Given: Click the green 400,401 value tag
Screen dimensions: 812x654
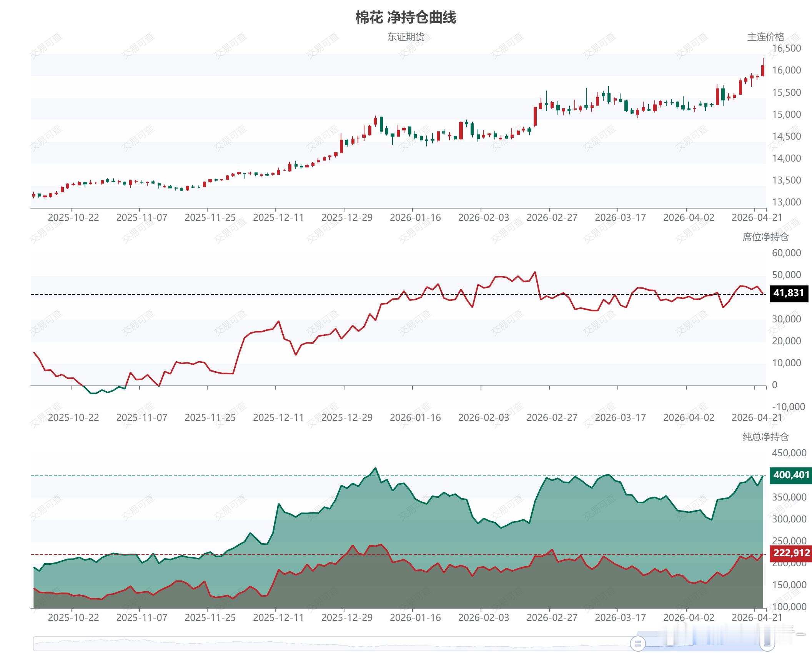Looking at the screenshot, I should click(x=790, y=475).
